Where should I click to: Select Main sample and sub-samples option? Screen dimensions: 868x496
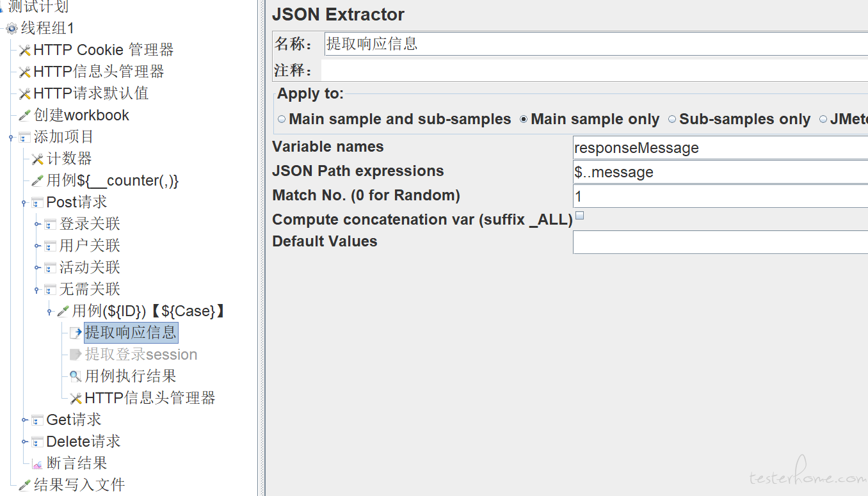tap(282, 119)
